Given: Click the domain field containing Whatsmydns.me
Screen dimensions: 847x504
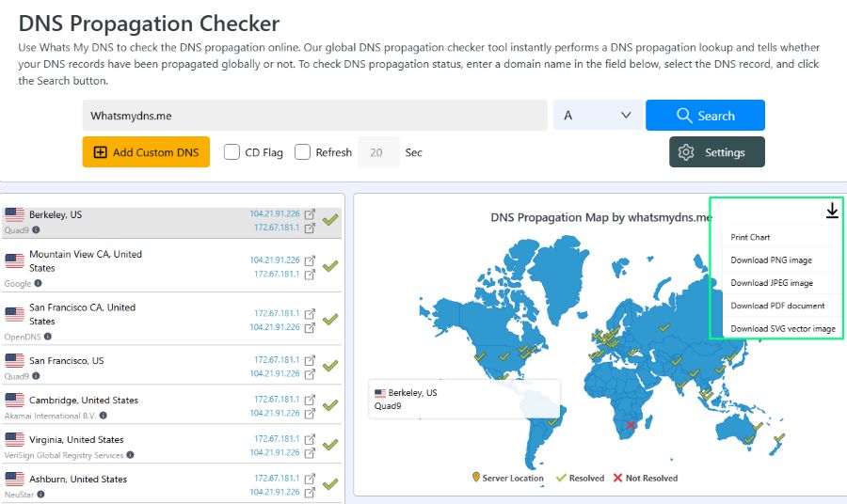Looking at the screenshot, I should pyautogui.click(x=315, y=115).
